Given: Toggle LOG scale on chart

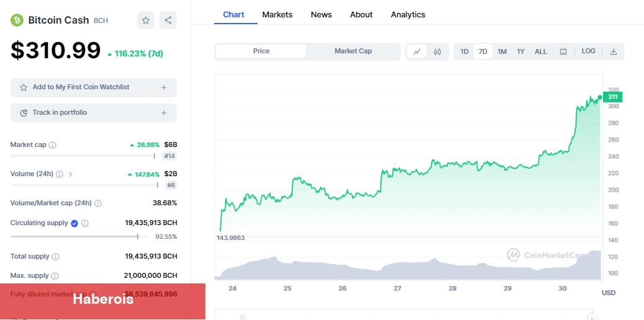Looking at the screenshot, I should (588, 51).
